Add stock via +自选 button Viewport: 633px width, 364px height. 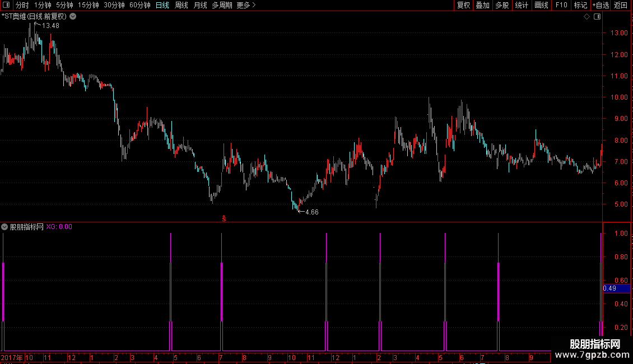click(601, 5)
